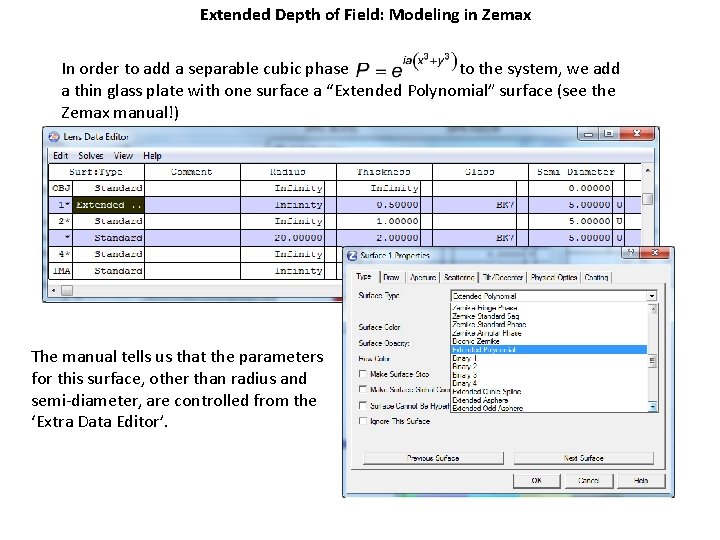The height and width of the screenshot is (540, 720).
Task: Click the 2.00000 thickness cell
Action: [379, 238]
